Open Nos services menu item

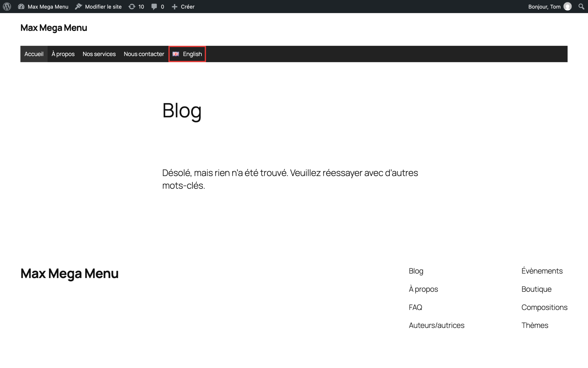pyautogui.click(x=99, y=54)
